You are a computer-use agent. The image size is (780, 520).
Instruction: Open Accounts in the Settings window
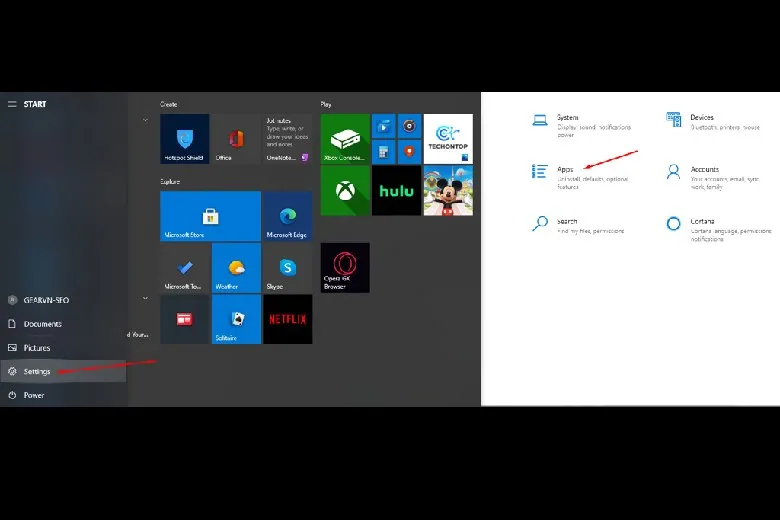click(x=713, y=178)
